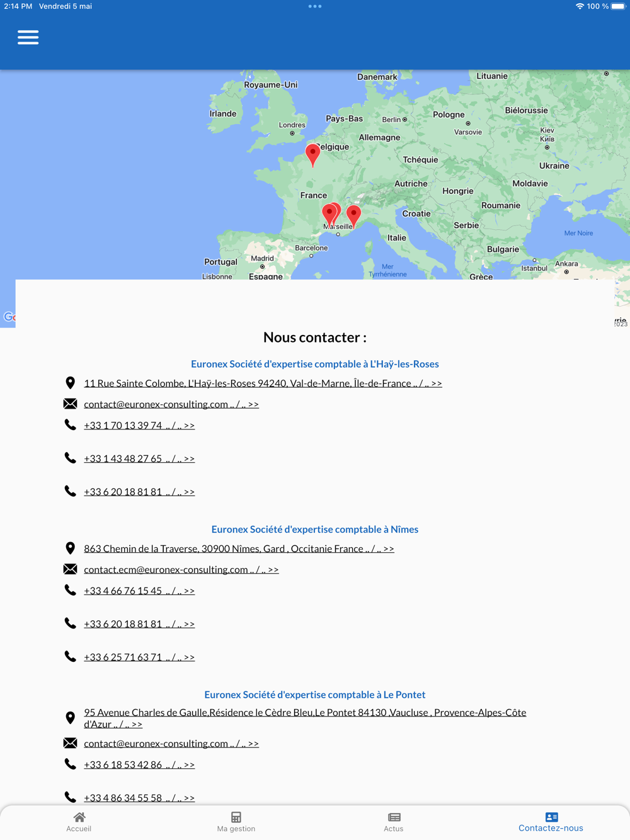Tap phone icon next to +33 4 86 34 55 58
This screenshot has width=630, height=840.
[x=71, y=797]
